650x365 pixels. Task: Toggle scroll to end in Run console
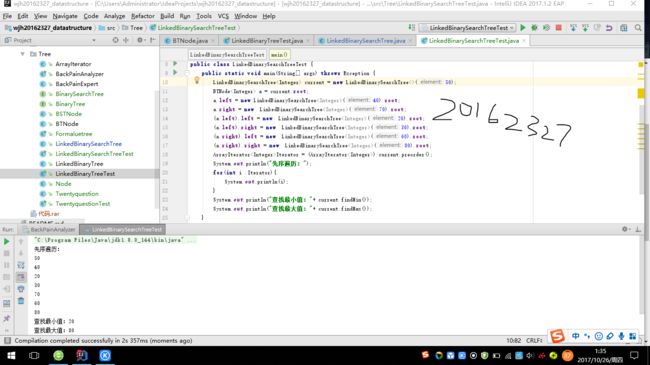pos(21,277)
